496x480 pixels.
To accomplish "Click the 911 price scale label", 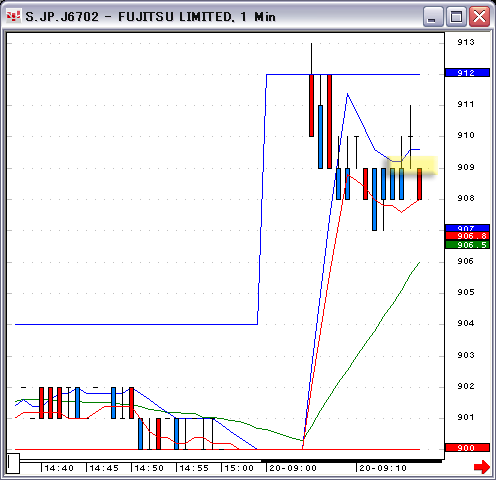I will tap(466, 104).
